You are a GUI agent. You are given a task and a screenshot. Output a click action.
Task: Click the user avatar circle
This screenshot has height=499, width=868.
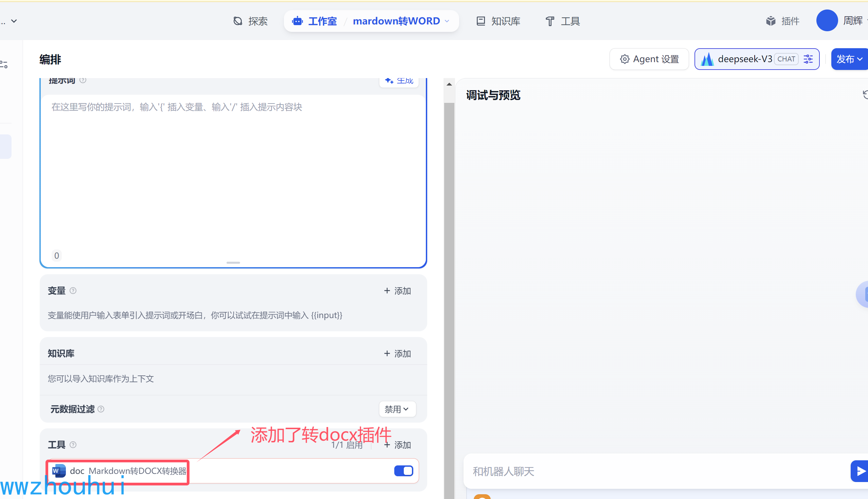[x=827, y=21]
